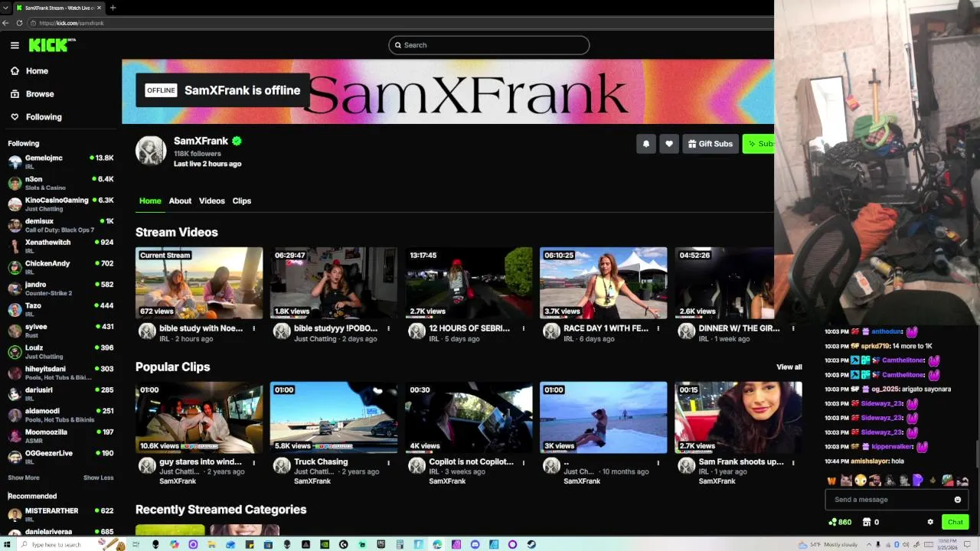Open options menu for Copilot is not Copilot clip

pos(524,462)
